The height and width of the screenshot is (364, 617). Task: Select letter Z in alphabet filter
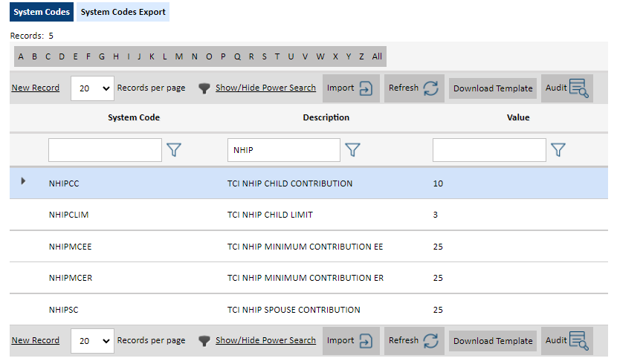click(361, 56)
